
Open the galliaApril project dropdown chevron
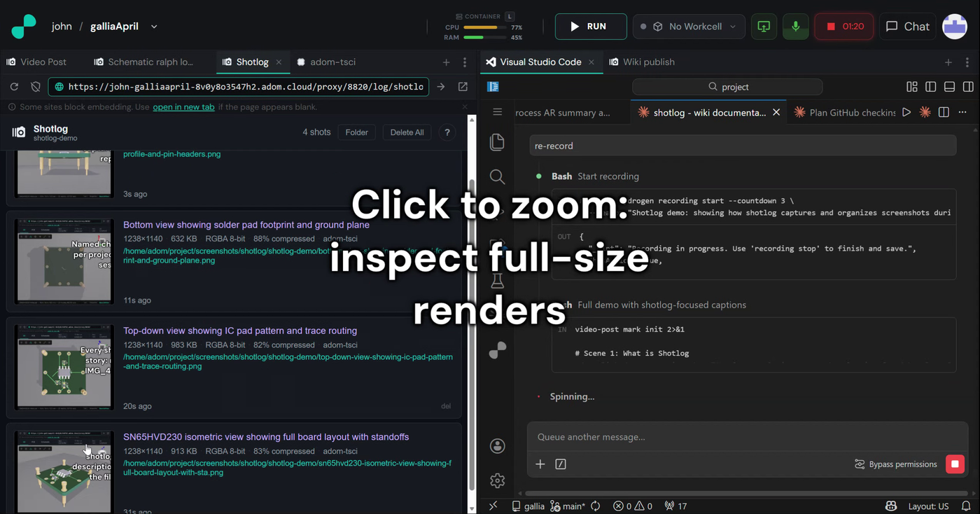(x=154, y=27)
